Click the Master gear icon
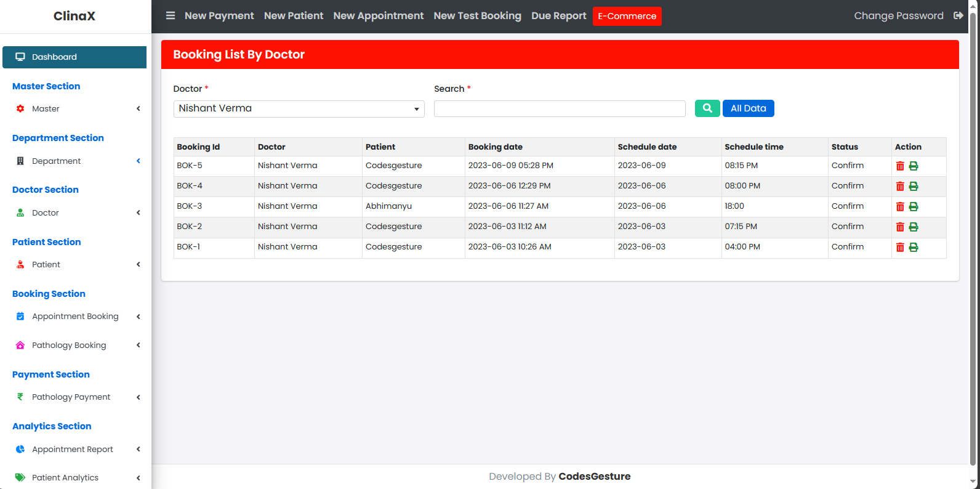This screenshot has height=489, width=980. pos(20,108)
